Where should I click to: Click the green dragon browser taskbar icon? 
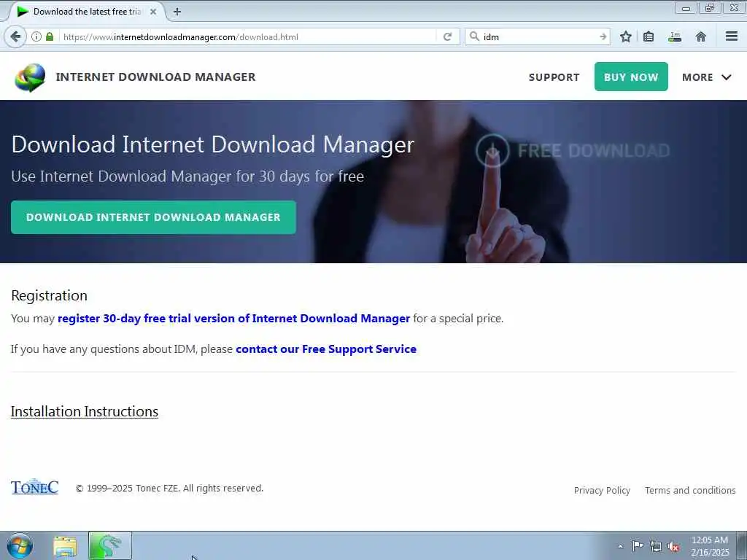(109, 545)
